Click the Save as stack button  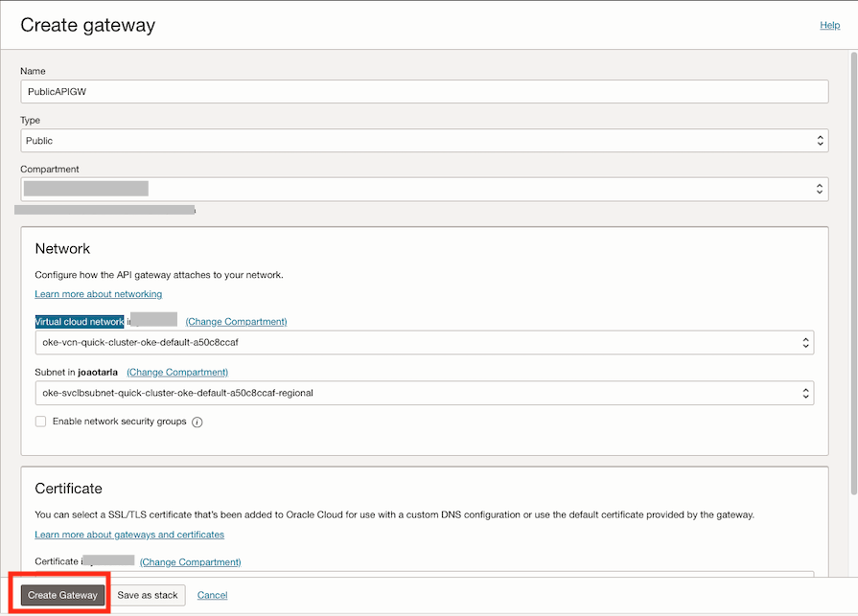click(148, 595)
